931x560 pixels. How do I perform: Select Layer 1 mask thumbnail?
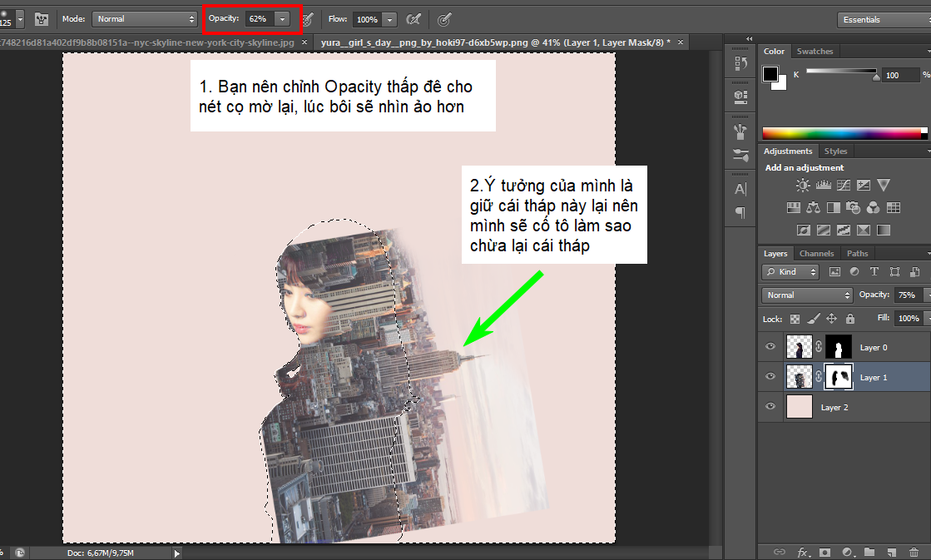pyautogui.click(x=838, y=377)
